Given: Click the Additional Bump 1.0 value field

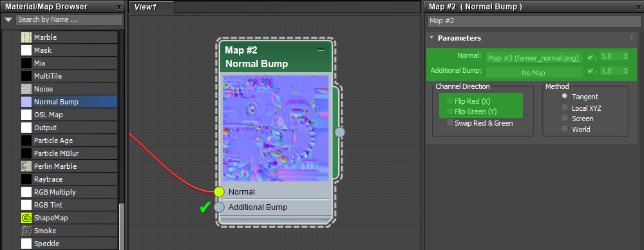Looking at the screenshot, I should pos(611,71).
